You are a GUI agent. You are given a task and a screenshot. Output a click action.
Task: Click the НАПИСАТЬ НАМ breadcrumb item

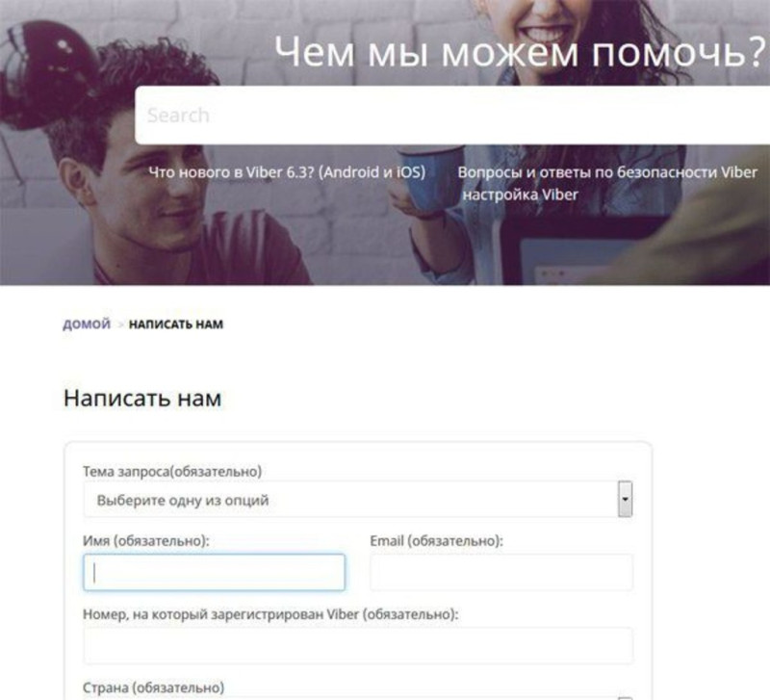pos(176,324)
